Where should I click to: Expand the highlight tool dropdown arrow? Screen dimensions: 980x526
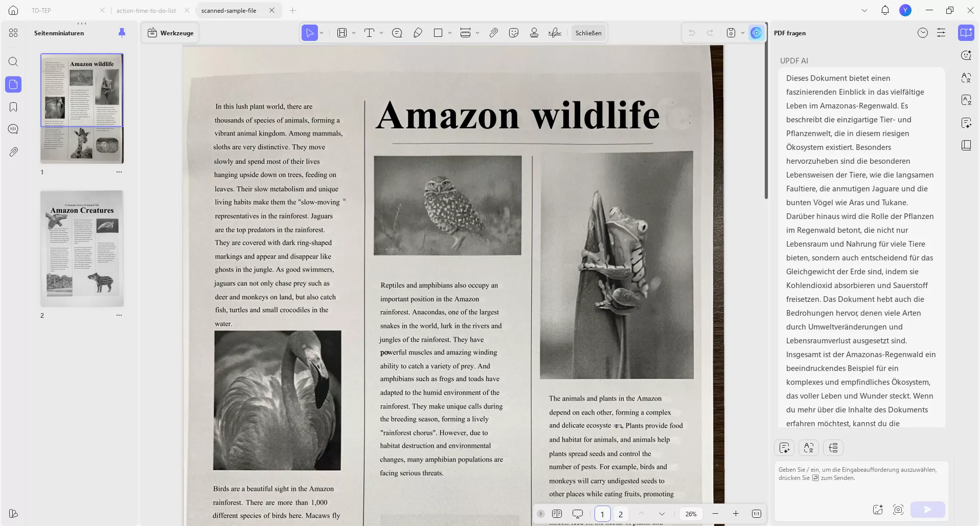point(354,33)
